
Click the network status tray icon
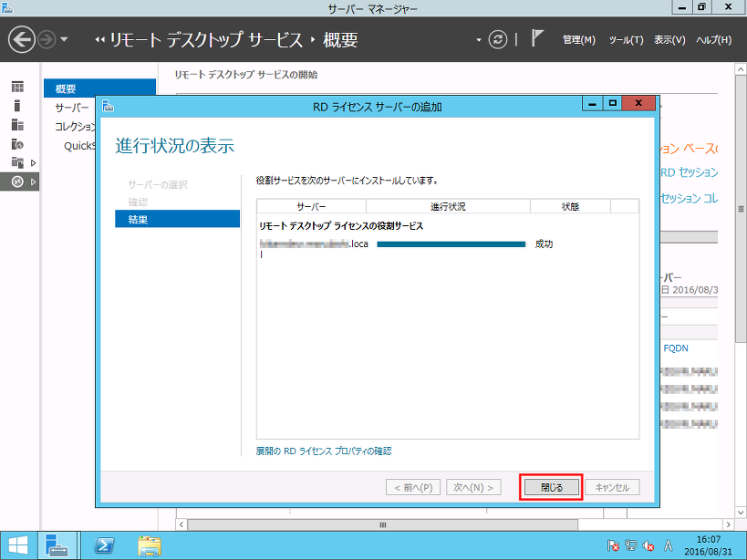point(632,545)
